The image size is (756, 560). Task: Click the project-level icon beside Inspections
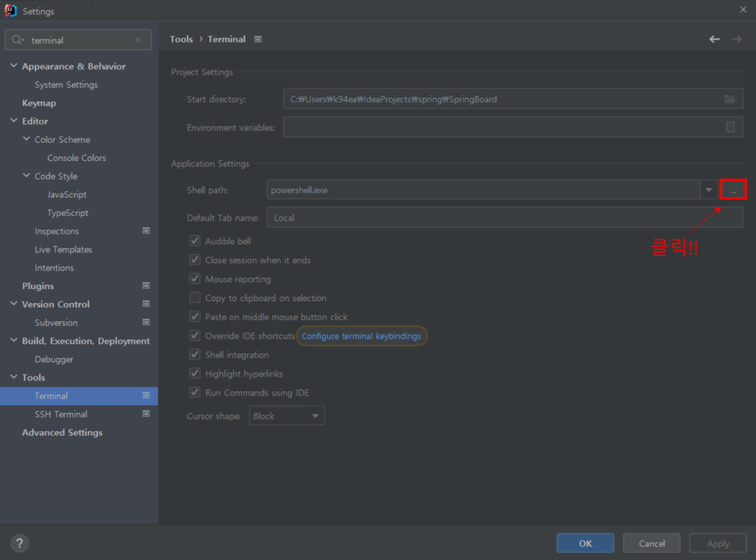click(x=146, y=231)
